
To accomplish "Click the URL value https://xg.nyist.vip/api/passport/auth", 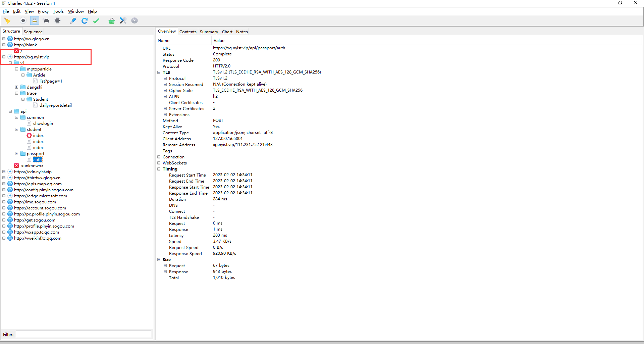I will [x=249, y=48].
